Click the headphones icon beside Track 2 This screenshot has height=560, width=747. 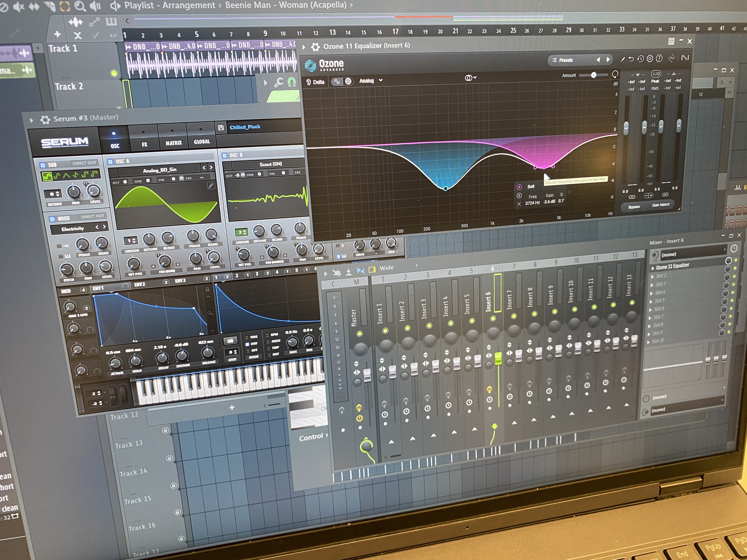point(291,82)
